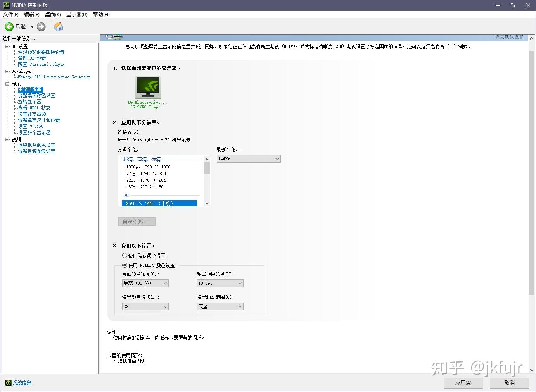Click 恢复默认设置 link
536x392 pixels.
click(509, 37)
